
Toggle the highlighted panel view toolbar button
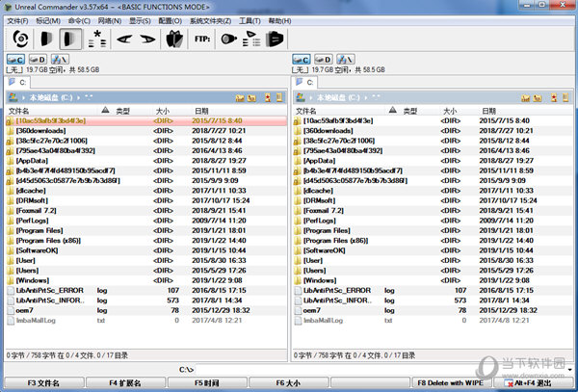point(70,39)
